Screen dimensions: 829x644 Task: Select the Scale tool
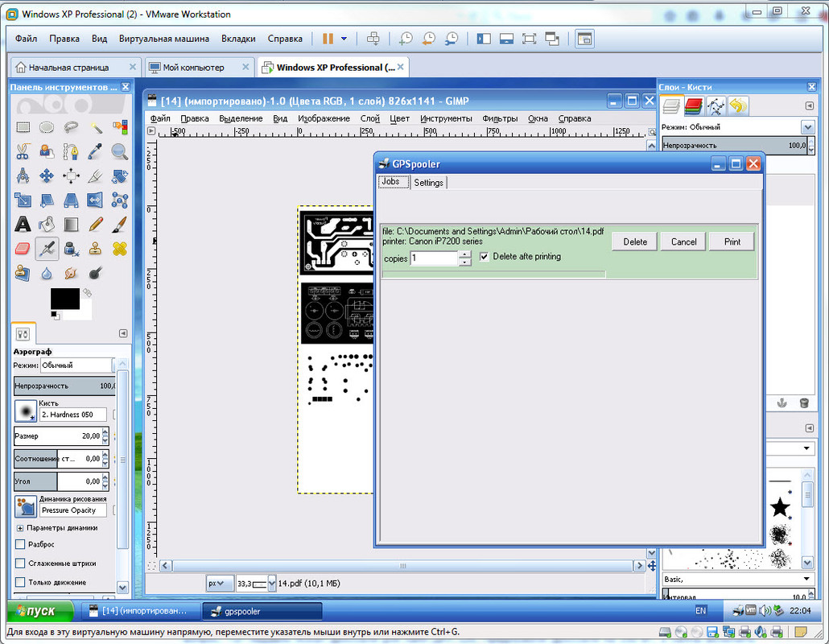click(23, 200)
